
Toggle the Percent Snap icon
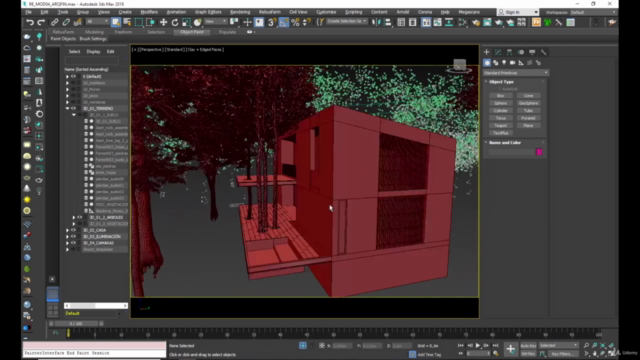pyautogui.click(x=295, y=22)
